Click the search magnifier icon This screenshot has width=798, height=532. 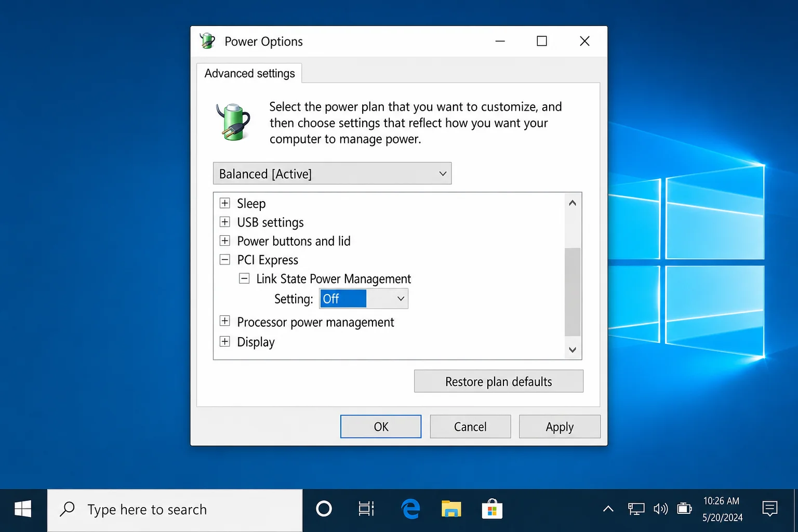tap(68, 509)
